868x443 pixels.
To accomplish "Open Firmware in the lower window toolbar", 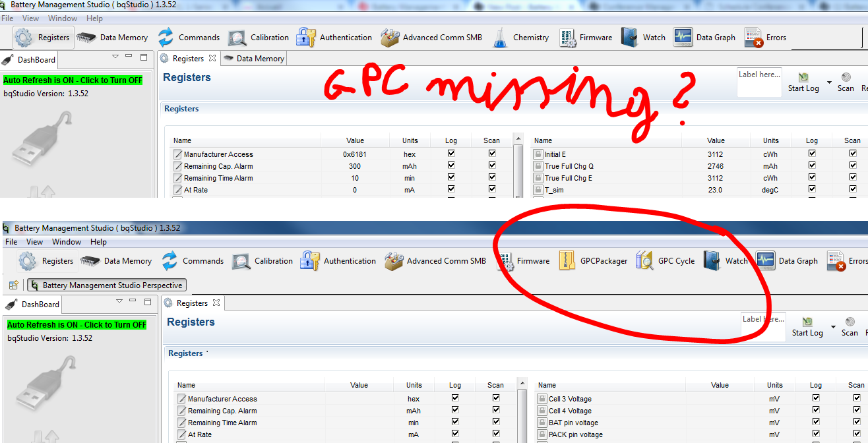I will 524,261.
